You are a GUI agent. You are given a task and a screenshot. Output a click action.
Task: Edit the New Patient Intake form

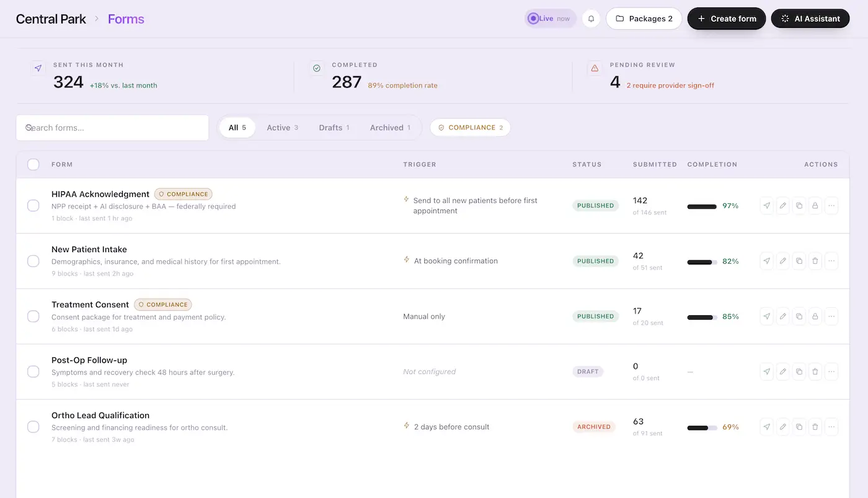coord(783,261)
